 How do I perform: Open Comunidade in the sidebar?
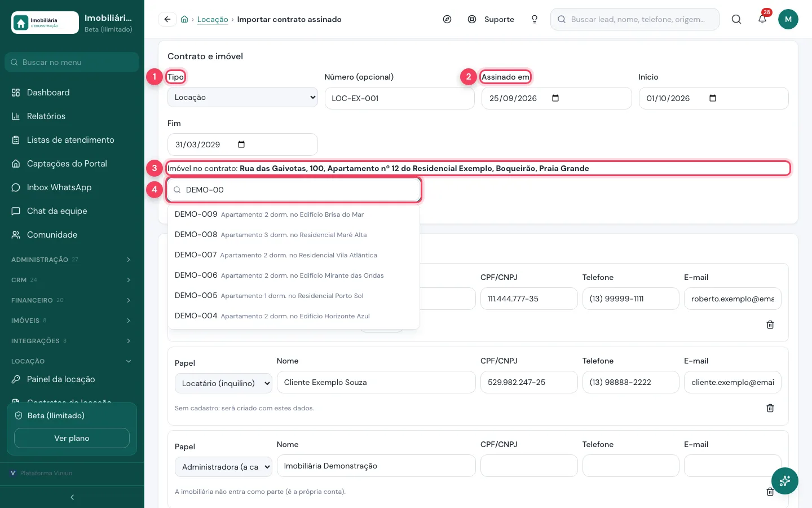(72, 235)
